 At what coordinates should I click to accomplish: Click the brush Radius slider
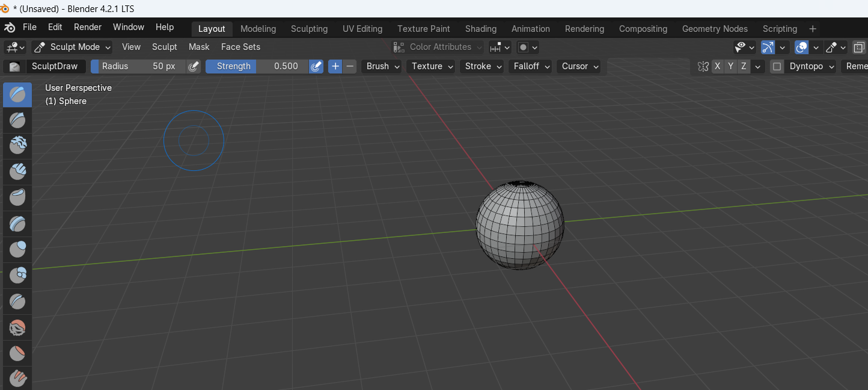(x=138, y=66)
